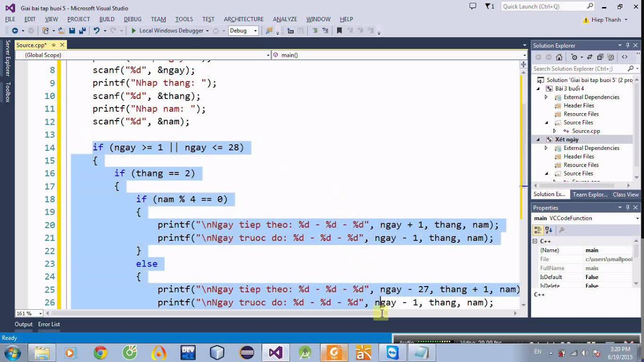This screenshot has height=362, width=644.
Task: Toggle auto hide pin on Solution Explorer
Action: (x=628, y=45)
